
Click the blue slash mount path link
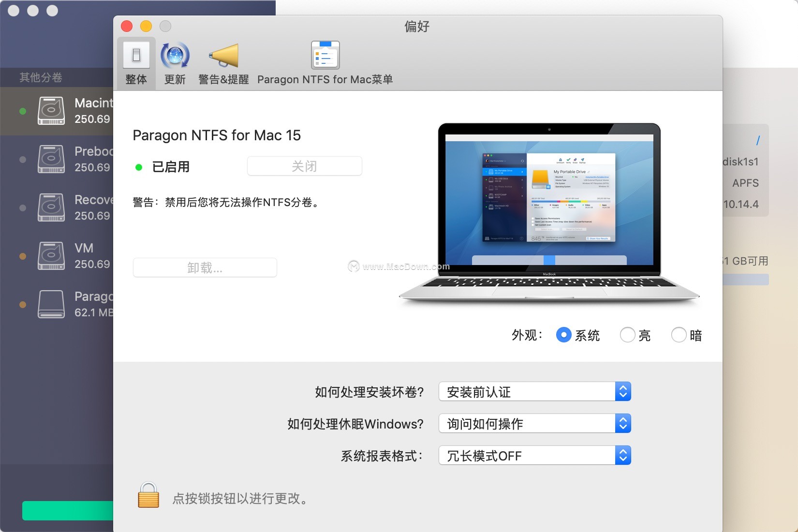click(x=758, y=140)
